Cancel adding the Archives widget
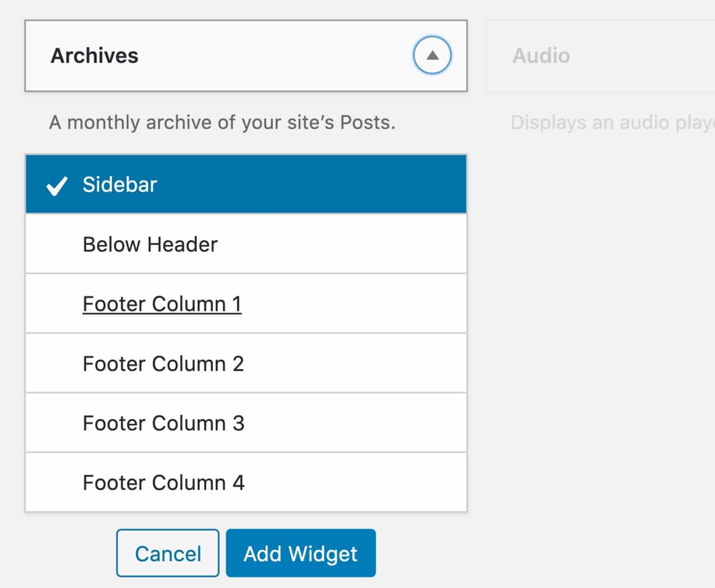This screenshot has width=715, height=588. (x=167, y=553)
